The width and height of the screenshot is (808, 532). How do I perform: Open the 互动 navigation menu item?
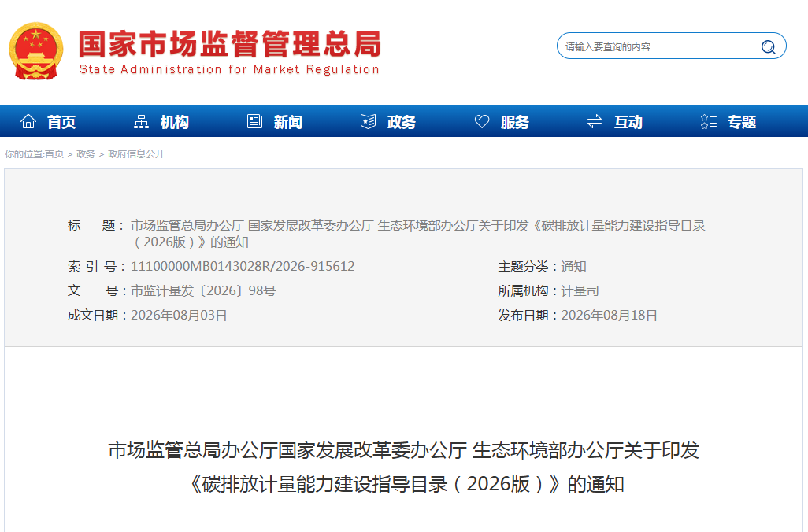628,122
